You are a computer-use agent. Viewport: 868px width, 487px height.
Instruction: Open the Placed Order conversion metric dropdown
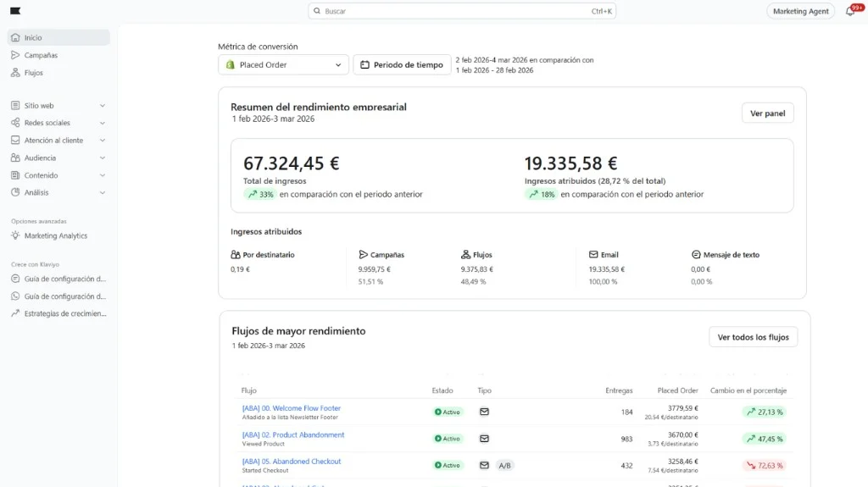point(283,64)
